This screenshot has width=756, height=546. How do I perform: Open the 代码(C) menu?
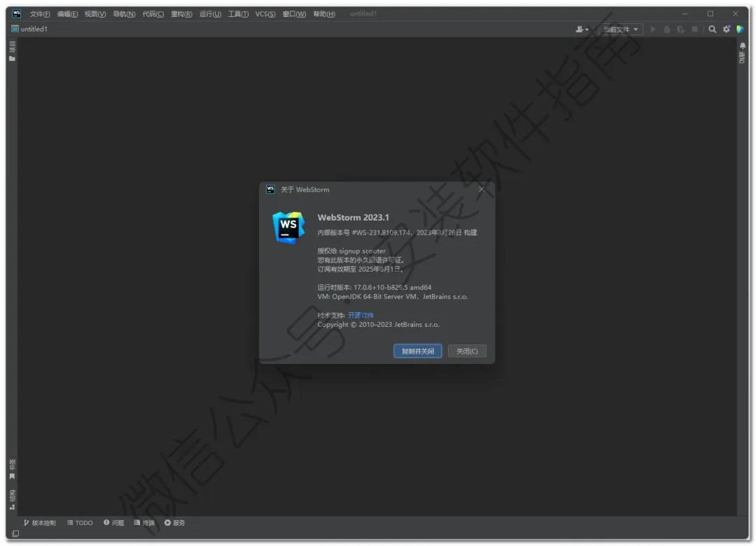pyautogui.click(x=153, y=14)
